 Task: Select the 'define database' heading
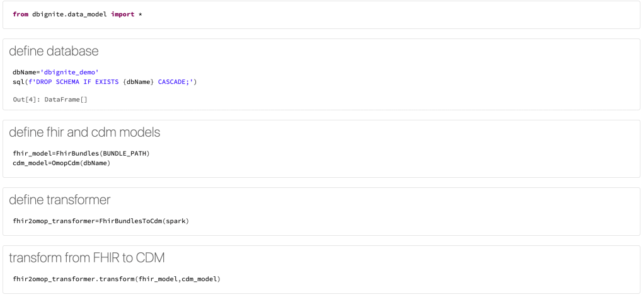[x=54, y=52]
